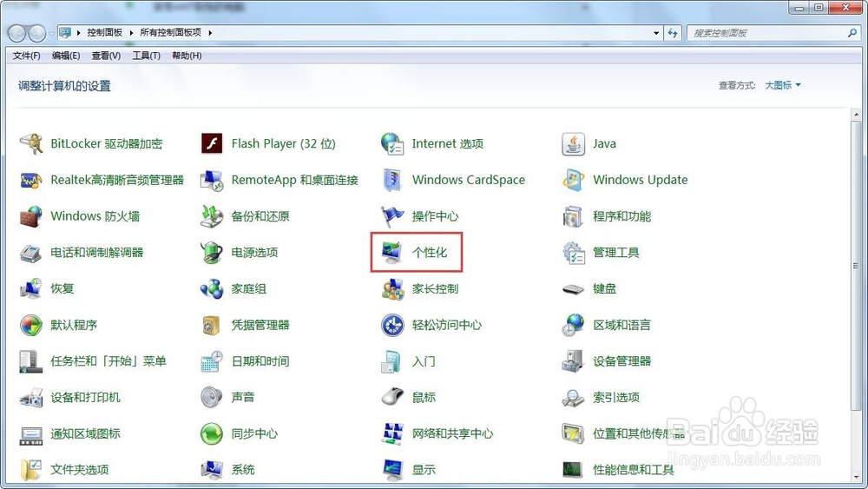Open the 文件(F) menu
Image resolution: width=868 pixels, height=489 pixels.
pyautogui.click(x=27, y=56)
